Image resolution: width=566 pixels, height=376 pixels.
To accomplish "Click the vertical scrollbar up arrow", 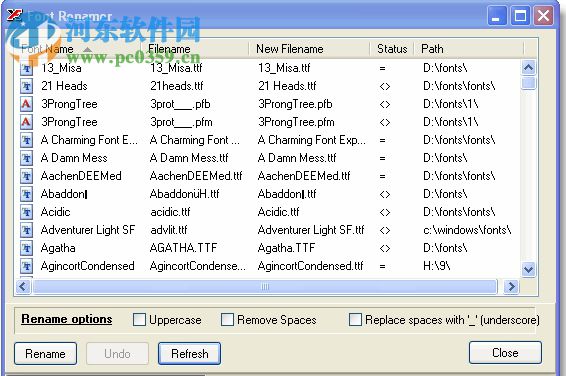I will (x=528, y=67).
